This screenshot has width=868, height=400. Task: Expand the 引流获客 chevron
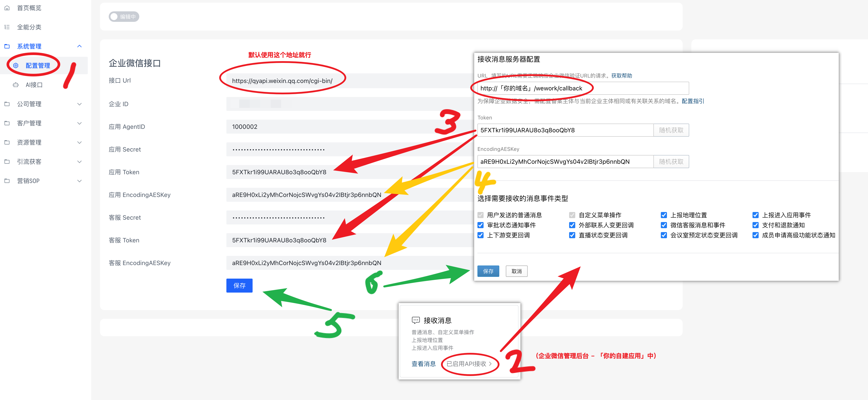[x=79, y=161]
